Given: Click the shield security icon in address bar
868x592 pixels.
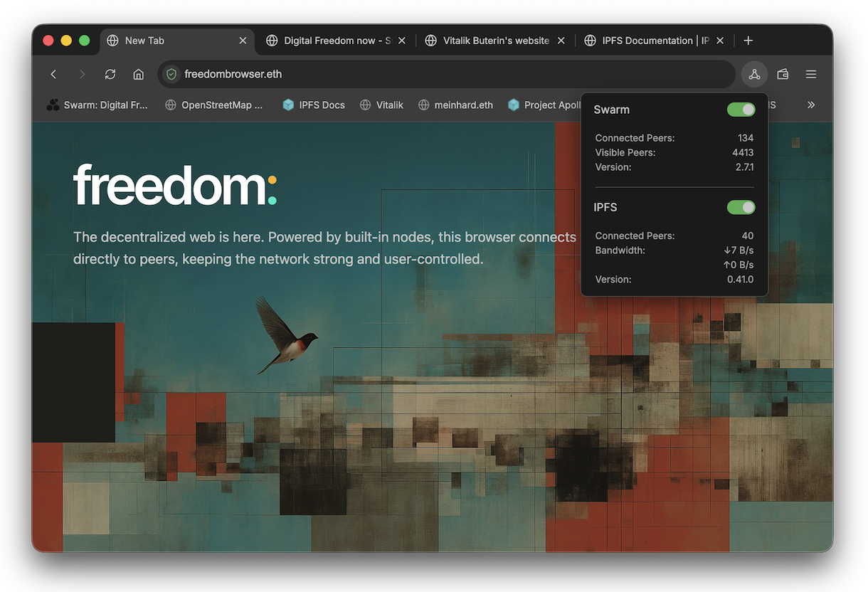Looking at the screenshot, I should pyautogui.click(x=171, y=74).
